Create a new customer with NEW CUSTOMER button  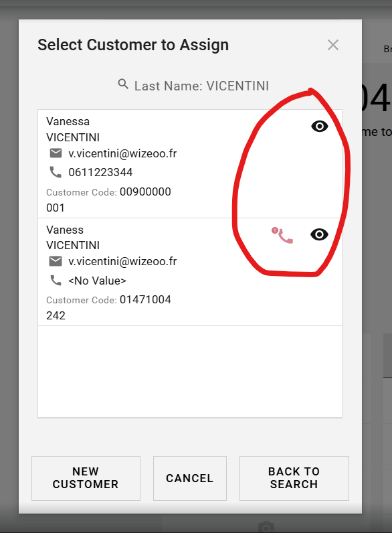(86, 478)
